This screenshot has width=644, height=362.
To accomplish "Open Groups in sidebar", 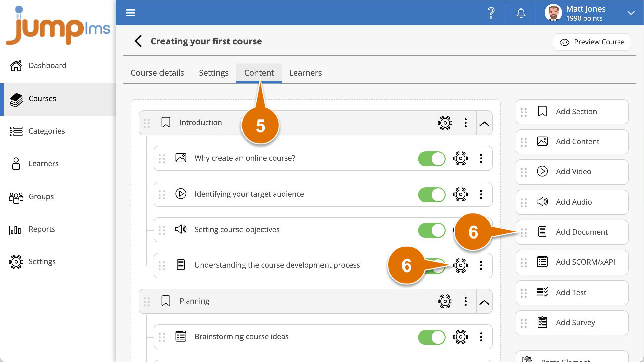I will click(x=58, y=197).
